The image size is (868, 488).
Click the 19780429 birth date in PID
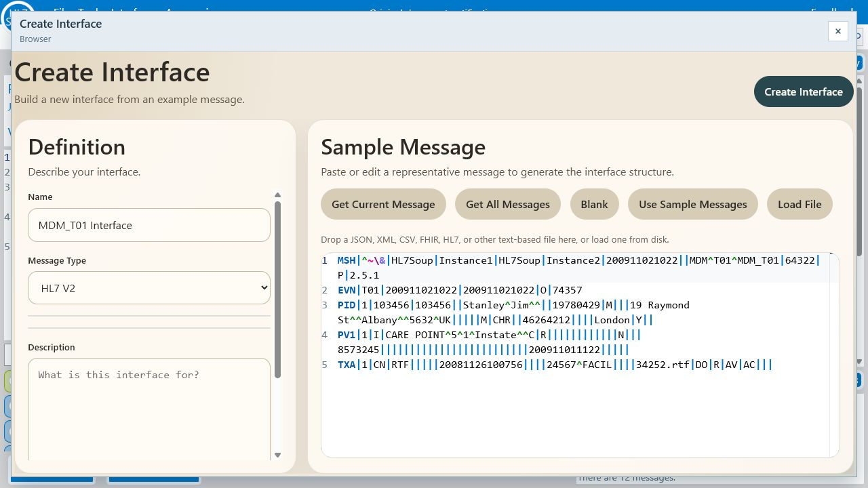click(576, 305)
